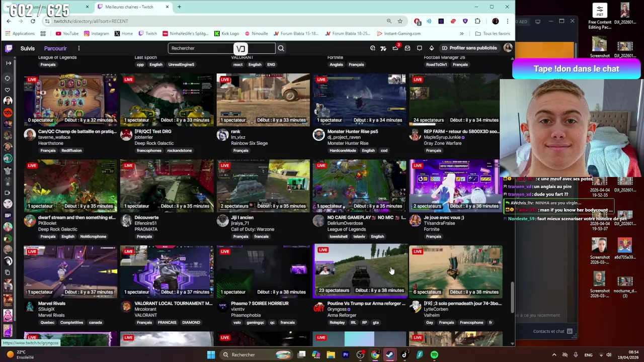Viewport: 644px width, 362px height.
Task: Bookmark this page with the star icon
Action: 400,21
